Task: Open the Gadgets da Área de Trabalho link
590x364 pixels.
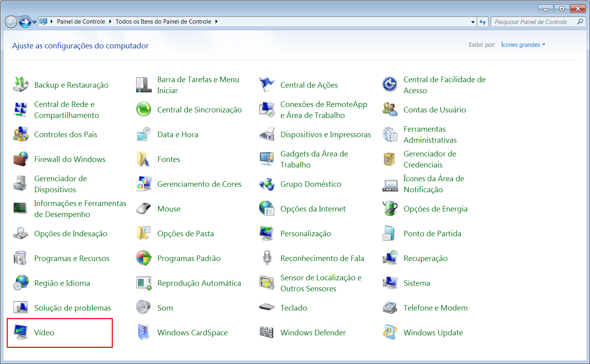Action: (314, 159)
